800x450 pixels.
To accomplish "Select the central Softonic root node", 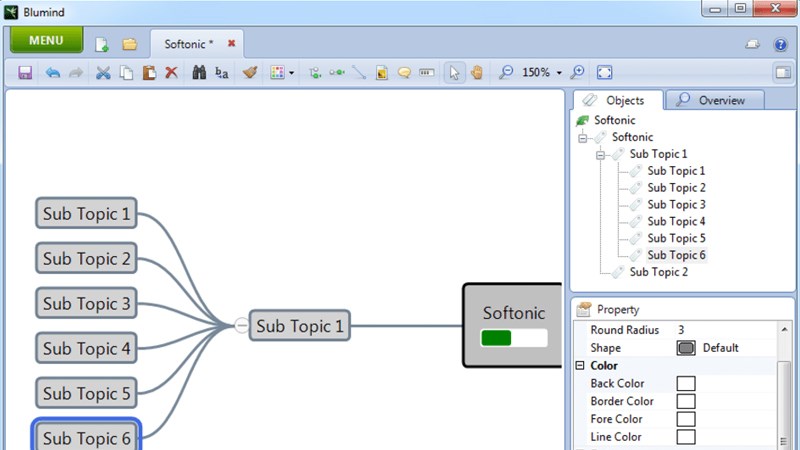I will pos(513,326).
